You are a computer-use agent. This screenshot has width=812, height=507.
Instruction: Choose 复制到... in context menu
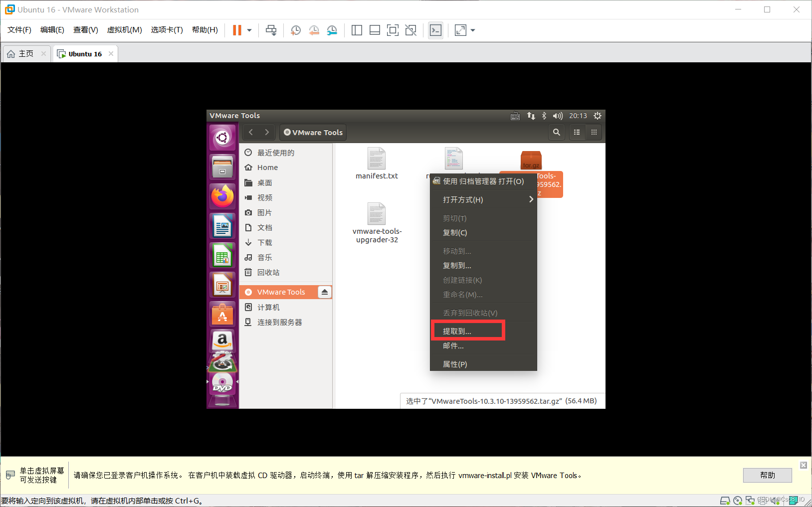483,266
